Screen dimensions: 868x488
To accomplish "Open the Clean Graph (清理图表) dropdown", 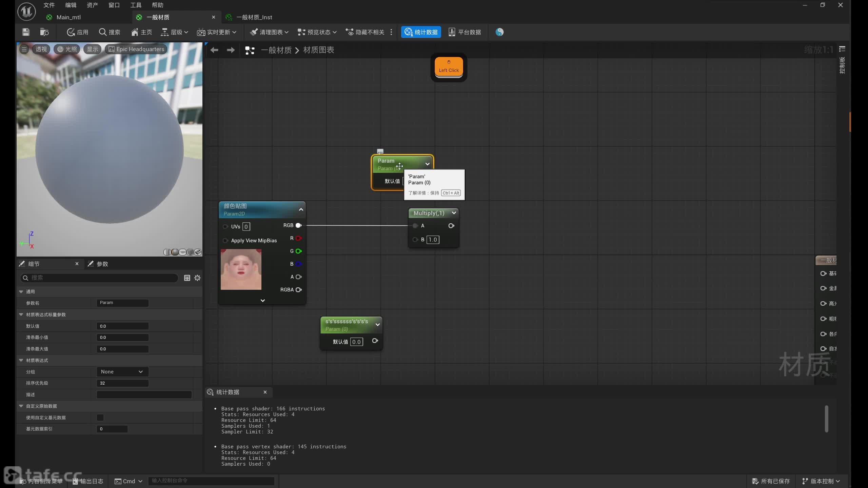I will pyautogui.click(x=269, y=32).
